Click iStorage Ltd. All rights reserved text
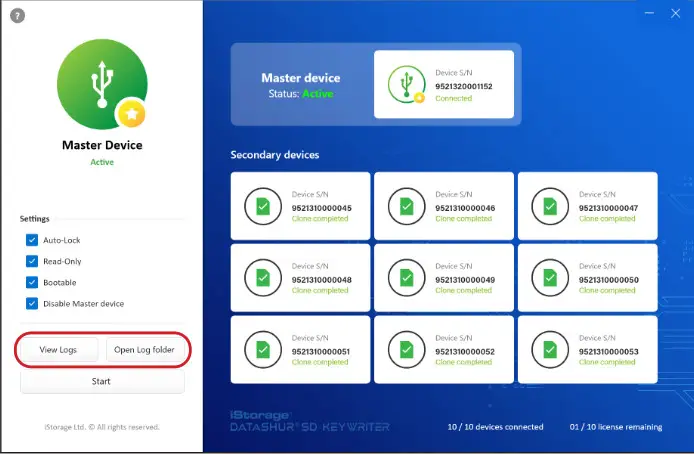 coord(102,427)
